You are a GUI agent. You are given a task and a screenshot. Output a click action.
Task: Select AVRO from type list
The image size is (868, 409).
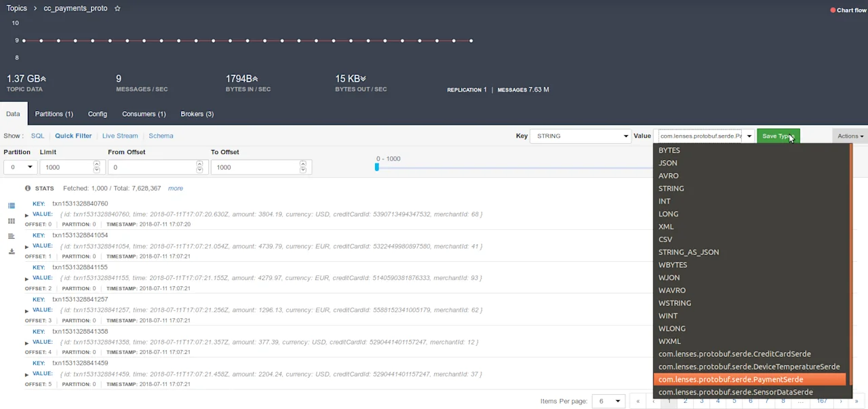click(749, 176)
